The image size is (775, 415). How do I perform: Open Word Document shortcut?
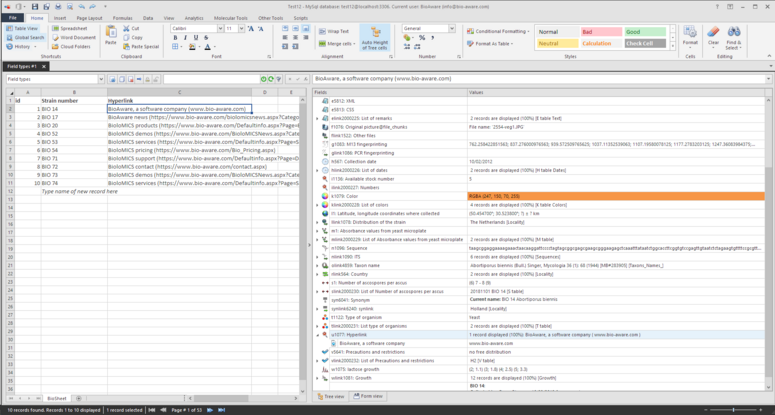coord(74,38)
